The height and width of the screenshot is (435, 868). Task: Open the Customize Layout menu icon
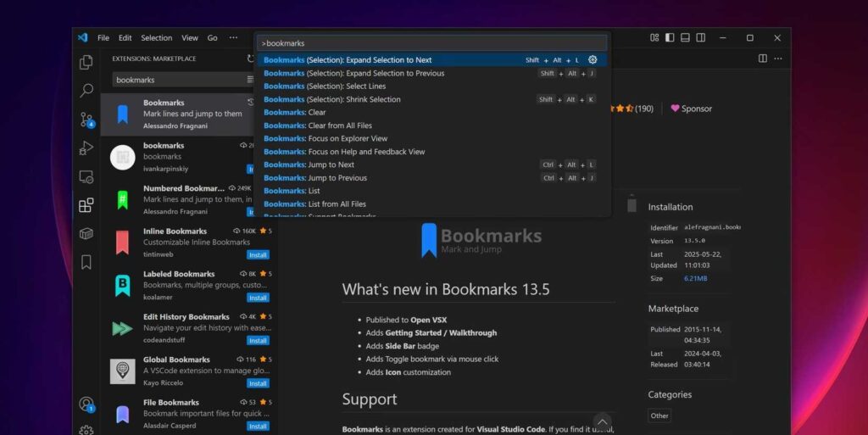(x=654, y=37)
